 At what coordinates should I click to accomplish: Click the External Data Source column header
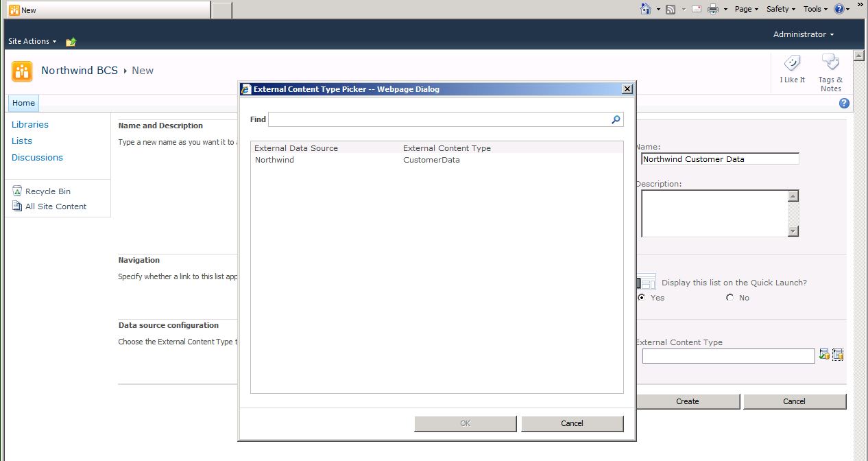point(296,148)
